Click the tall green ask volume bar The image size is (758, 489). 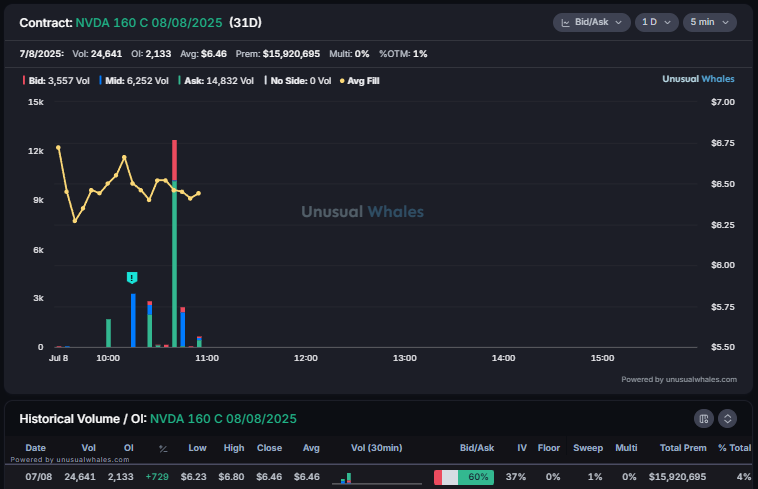(175, 263)
